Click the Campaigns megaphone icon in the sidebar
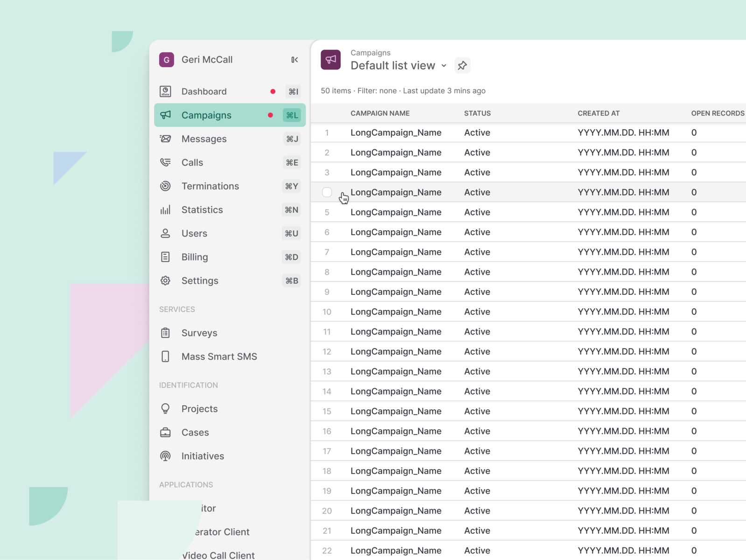The width and height of the screenshot is (746, 560). (166, 115)
